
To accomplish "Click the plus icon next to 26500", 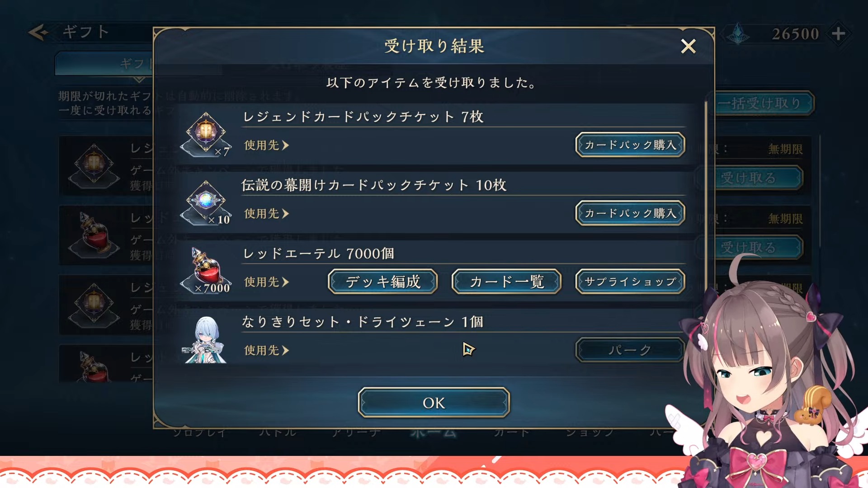I will [839, 33].
